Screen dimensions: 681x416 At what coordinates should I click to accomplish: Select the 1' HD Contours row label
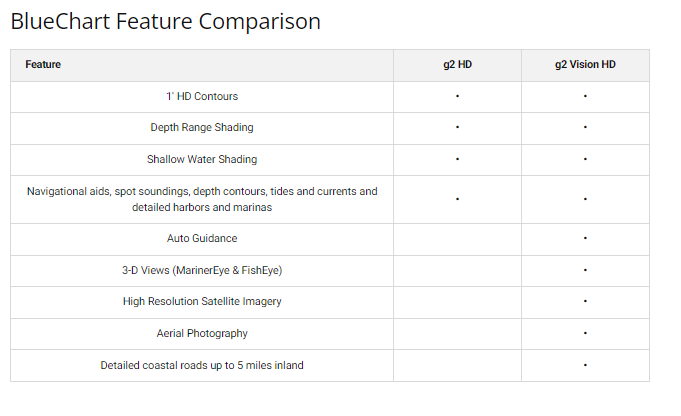(x=202, y=96)
